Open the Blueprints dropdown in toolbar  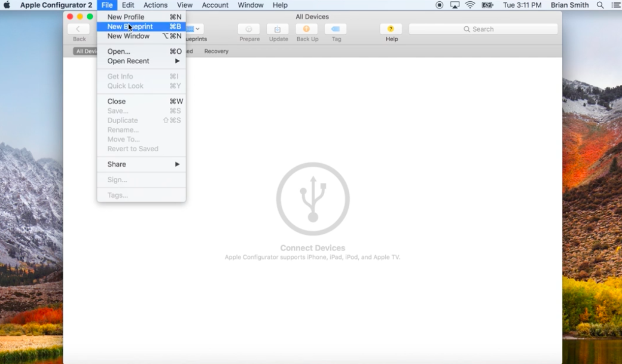[194, 29]
